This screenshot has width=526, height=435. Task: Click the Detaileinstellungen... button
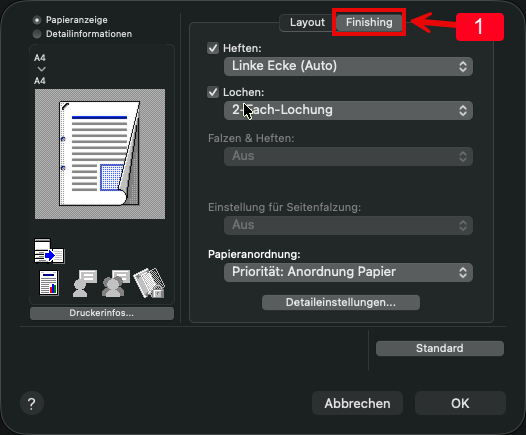(x=340, y=303)
